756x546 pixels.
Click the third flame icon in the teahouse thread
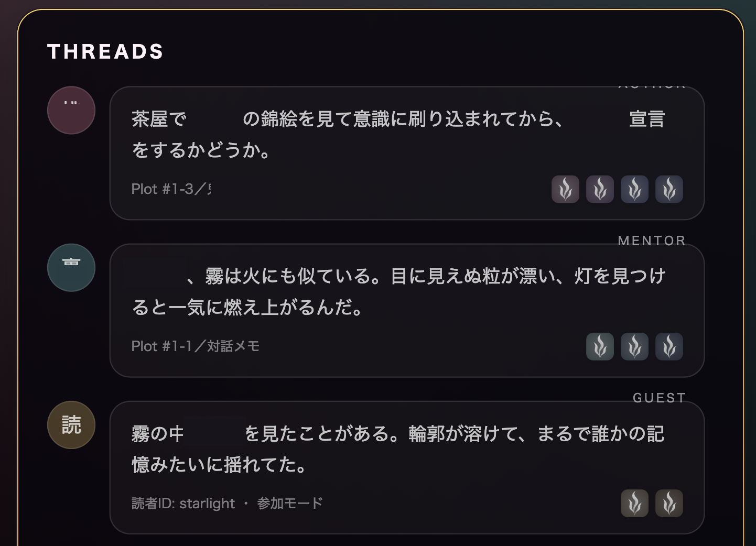click(634, 189)
